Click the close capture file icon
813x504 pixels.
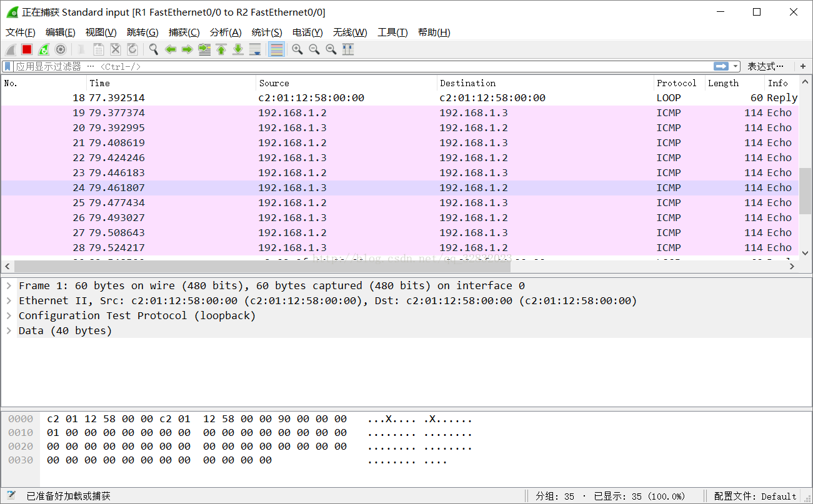click(x=116, y=49)
